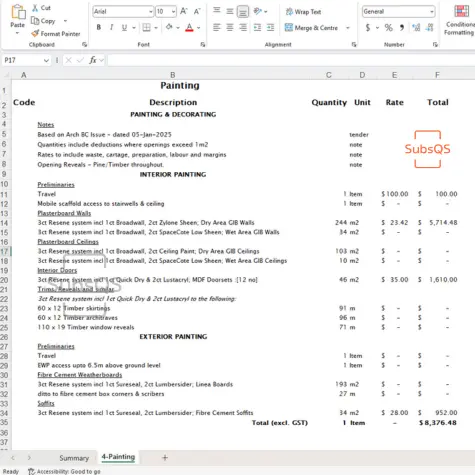Select the total cell $8,376.48

[437, 423]
